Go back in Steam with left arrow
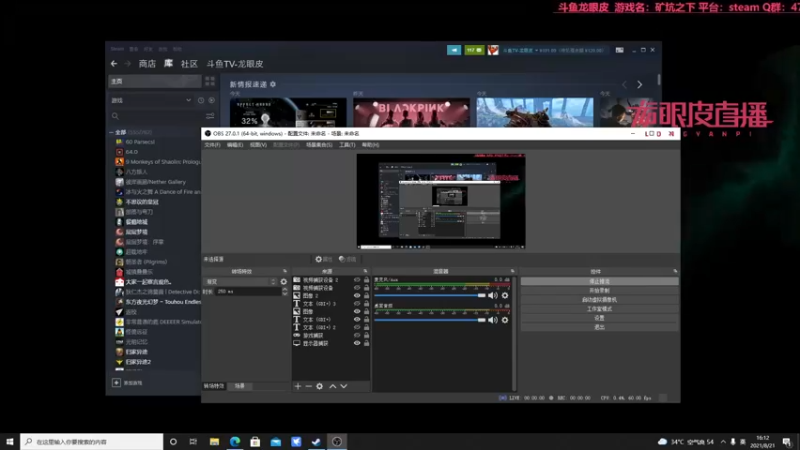The image size is (800, 450). [x=114, y=64]
